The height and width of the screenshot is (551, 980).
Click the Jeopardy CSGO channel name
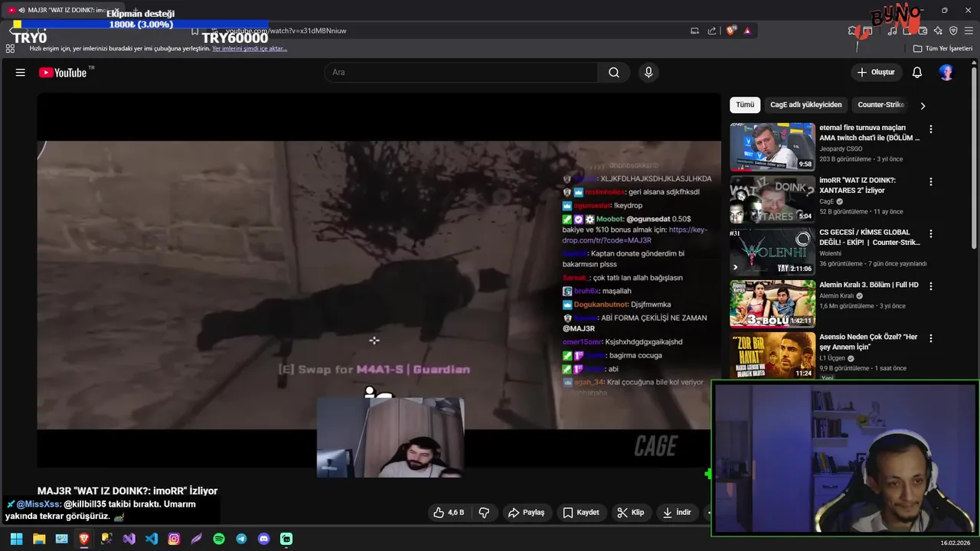(x=841, y=148)
